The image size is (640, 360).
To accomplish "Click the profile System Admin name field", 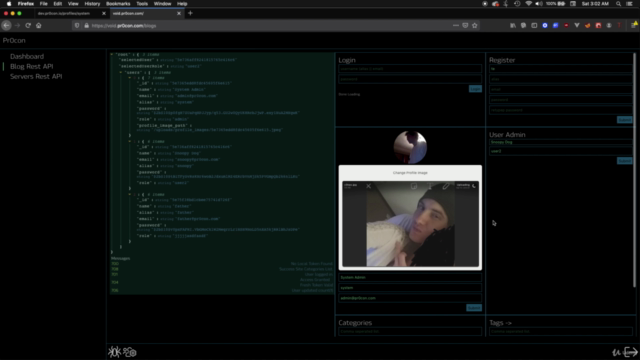I will click(x=410, y=277).
